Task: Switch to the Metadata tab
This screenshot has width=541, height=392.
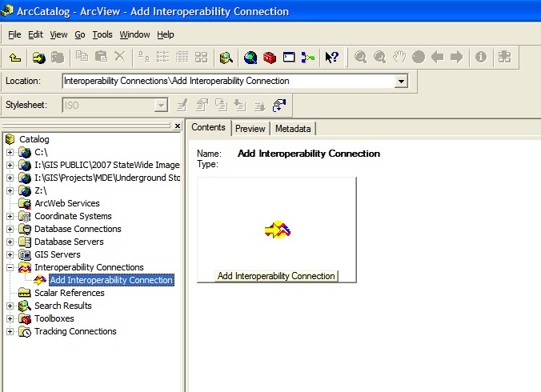Action: pos(293,129)
